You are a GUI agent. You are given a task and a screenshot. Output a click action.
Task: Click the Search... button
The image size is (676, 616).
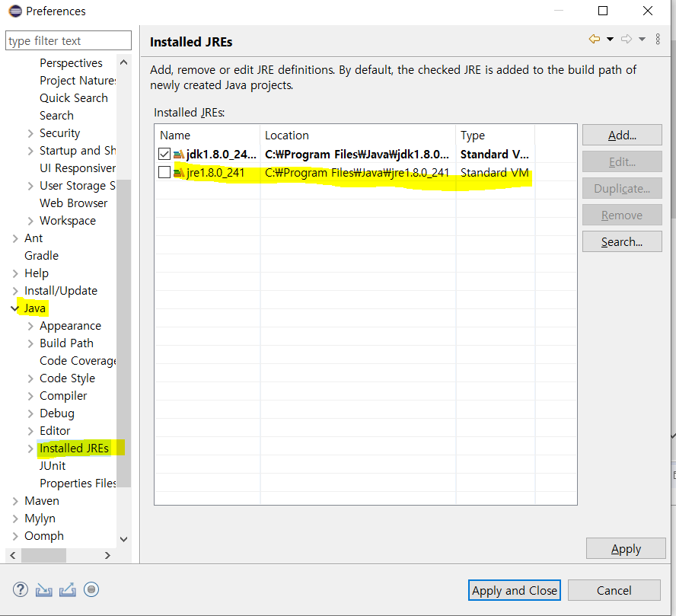pos(622,242)
